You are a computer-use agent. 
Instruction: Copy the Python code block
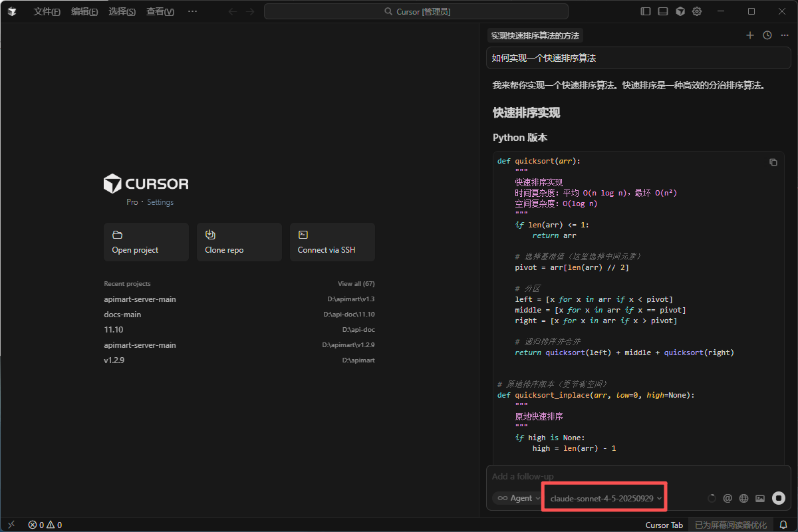pyautogui.click(x=773, y=162)
